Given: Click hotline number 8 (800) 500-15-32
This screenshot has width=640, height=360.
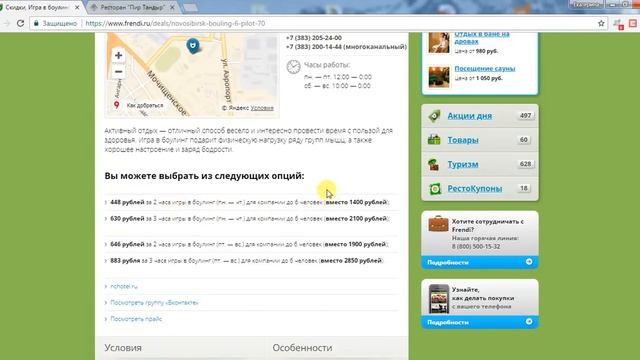Looking at the screenshot, I should [x=476, y=247].
